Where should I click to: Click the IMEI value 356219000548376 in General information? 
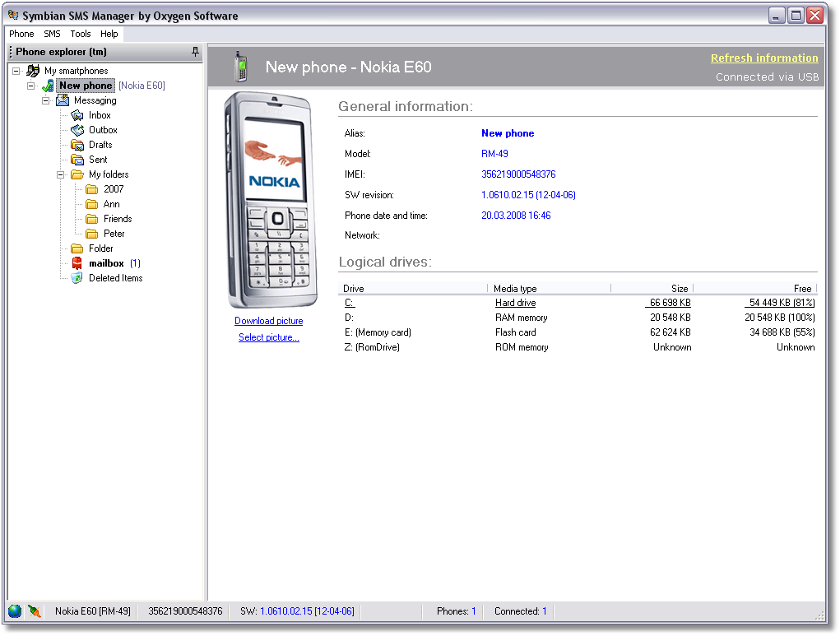pyautogui.click(x=518, y=174)
